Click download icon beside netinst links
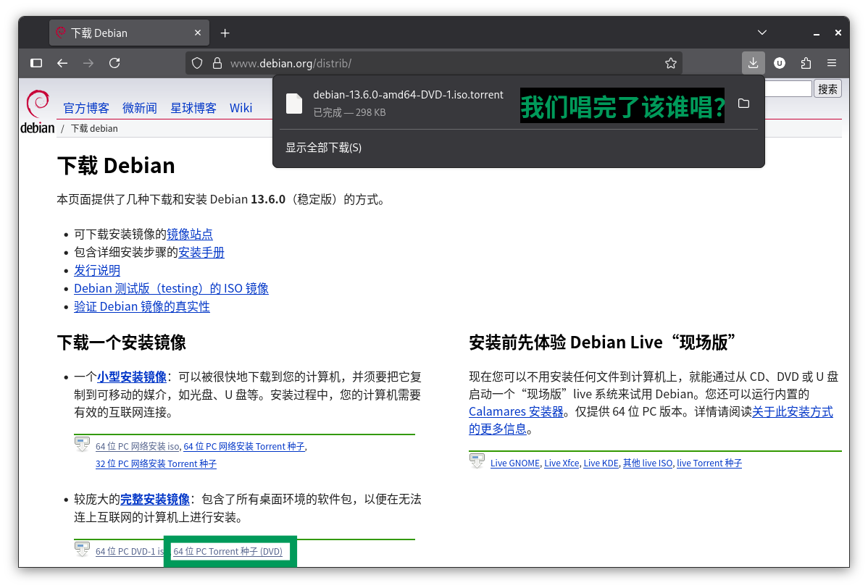Image resolution: width=868 pixels, height=588 pixels. pyautogui.click(x=82, y=444)
